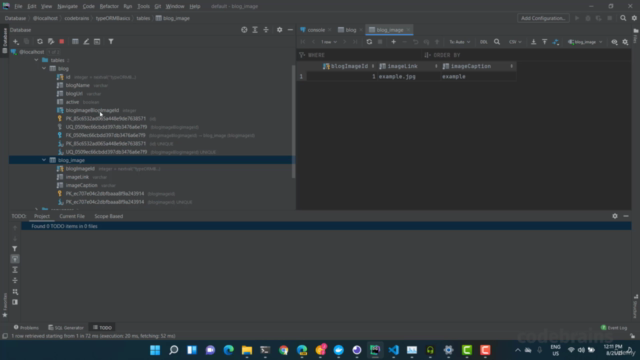The width and height of the screenshot is (640, 360).
Task: Filter the Database tree
Action: [111, 42]
